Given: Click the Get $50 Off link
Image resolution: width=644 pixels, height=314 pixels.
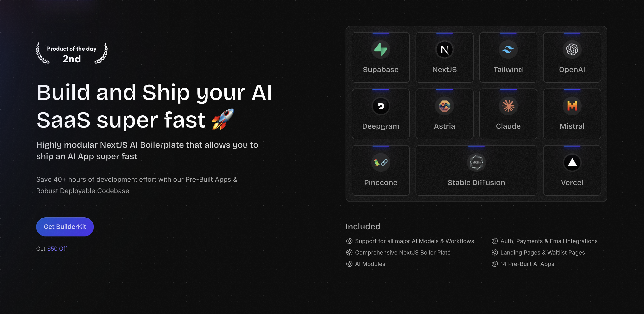Looking at the screenshot, I should 51,248.
